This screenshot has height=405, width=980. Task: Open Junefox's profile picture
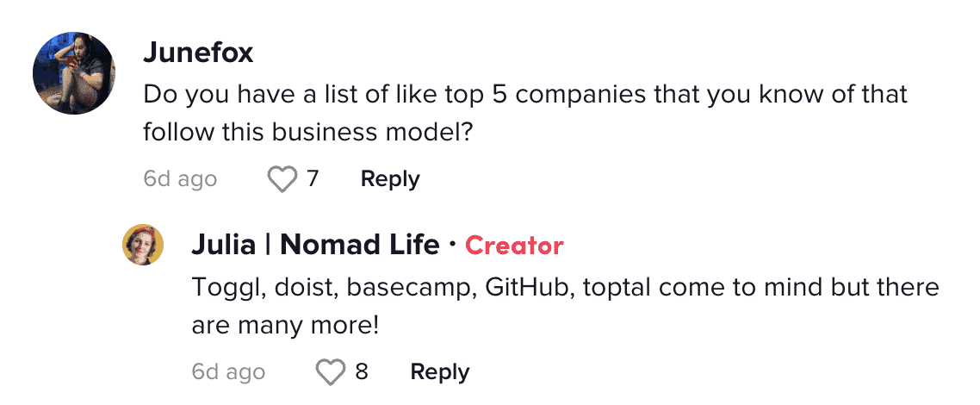tap(74, 73)
